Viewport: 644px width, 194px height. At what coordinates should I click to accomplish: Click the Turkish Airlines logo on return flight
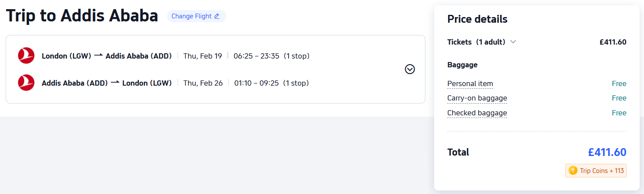[26, 83]
